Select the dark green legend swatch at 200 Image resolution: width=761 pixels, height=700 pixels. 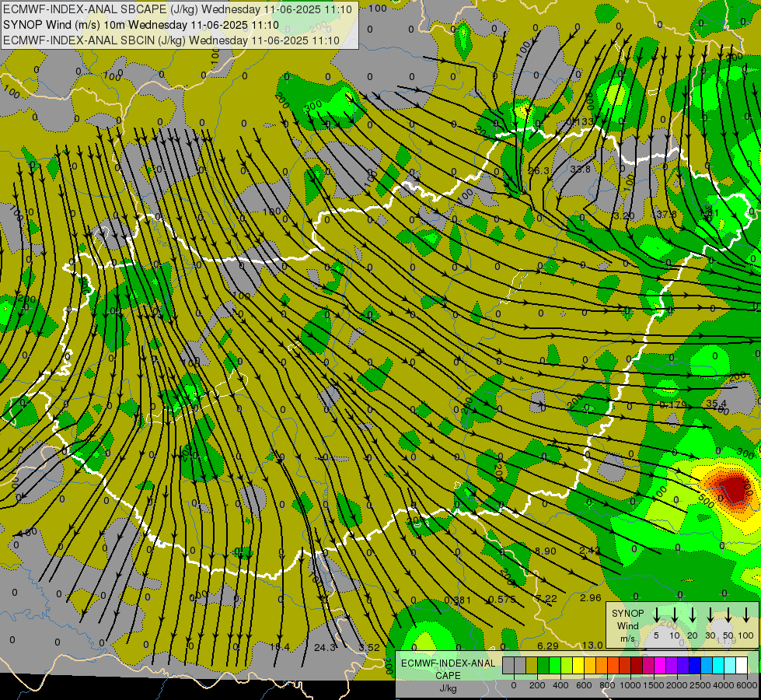pos(543,666)
